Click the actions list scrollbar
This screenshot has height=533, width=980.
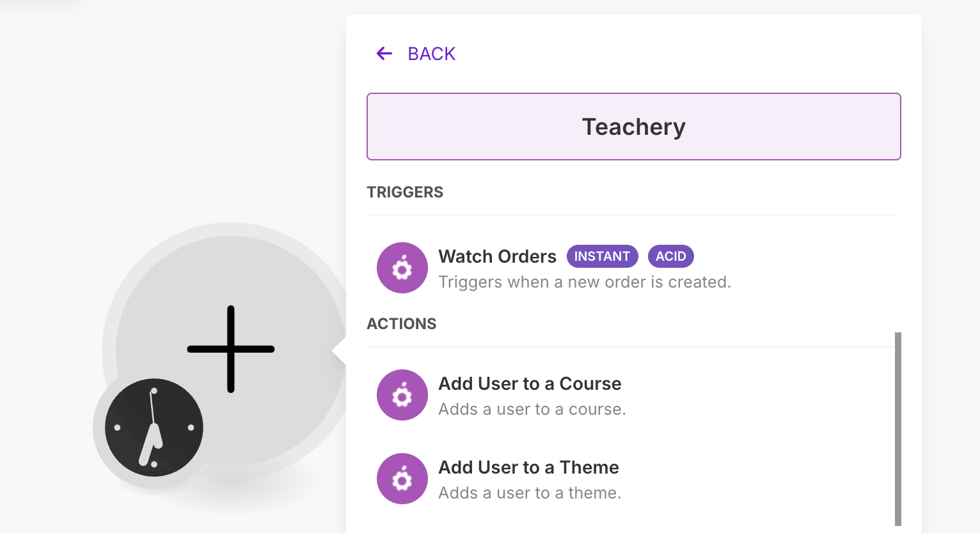[898, 429]
